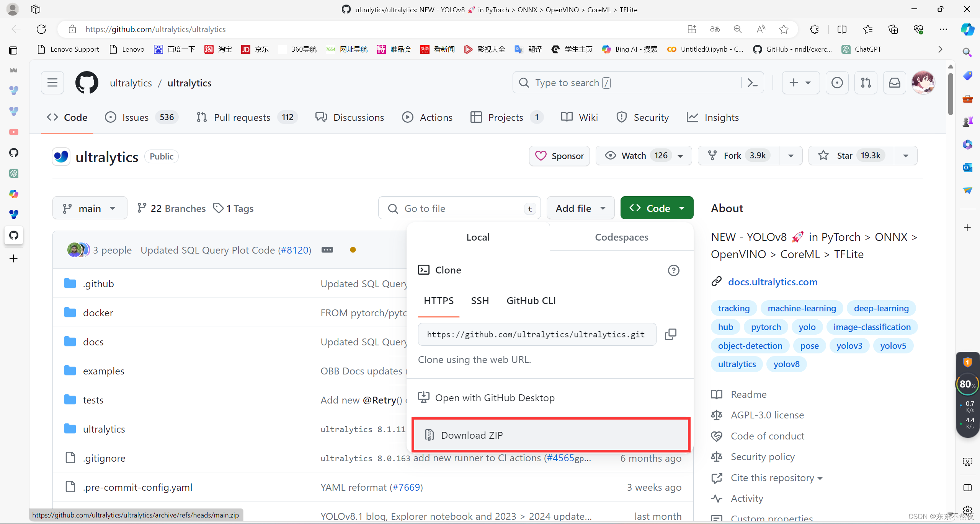Screen dimensions: 980x524
Task: Open the Outlook icon in Edge sidebar
Action: coord(967,167)
